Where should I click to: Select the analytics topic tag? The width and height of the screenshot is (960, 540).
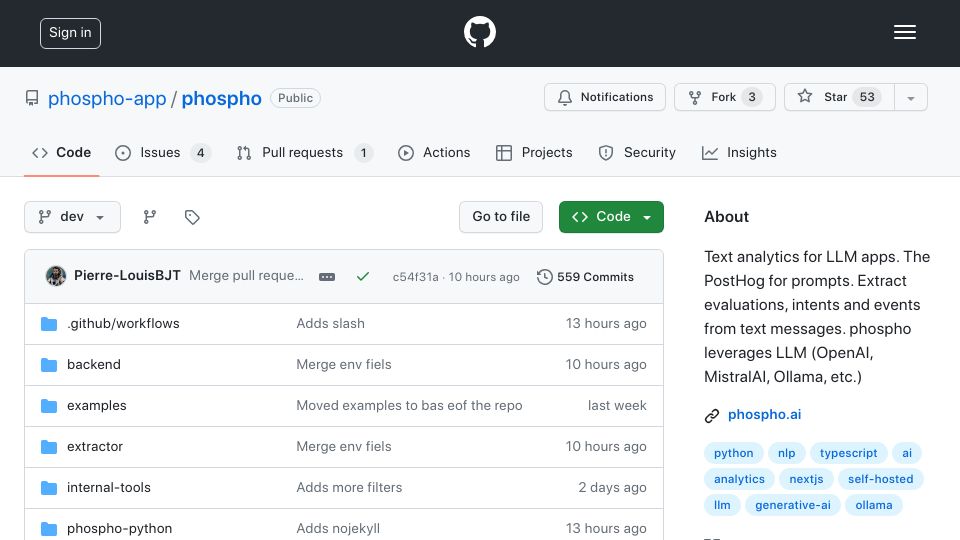(x=739, y=479)
